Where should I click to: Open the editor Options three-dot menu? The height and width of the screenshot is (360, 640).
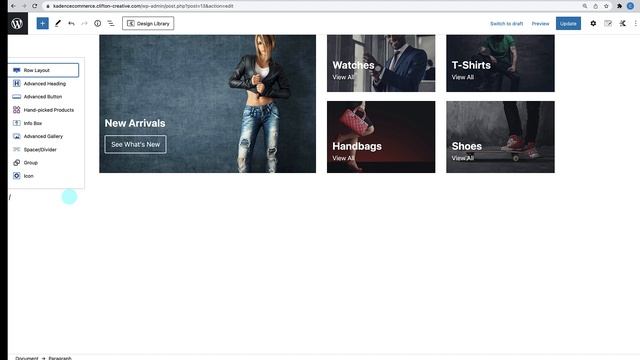636,24
